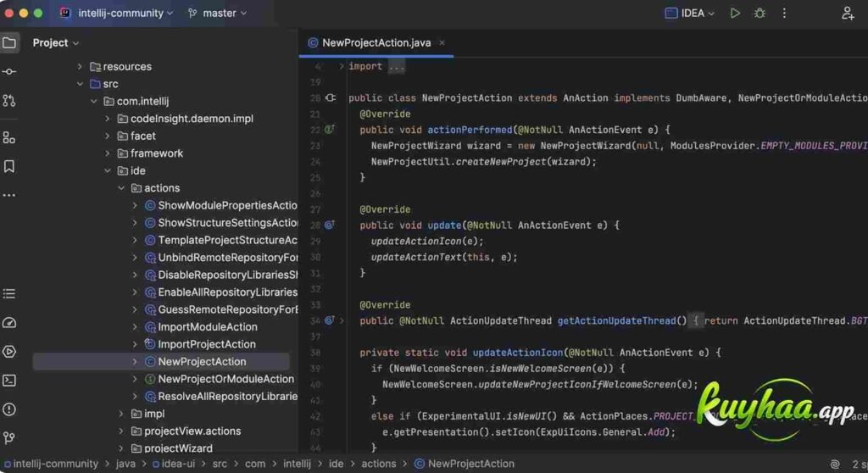Expand the codeInsight.daemon.impl package
The height and width of the screenshot is (473, 868).
(x=108, y=119)
